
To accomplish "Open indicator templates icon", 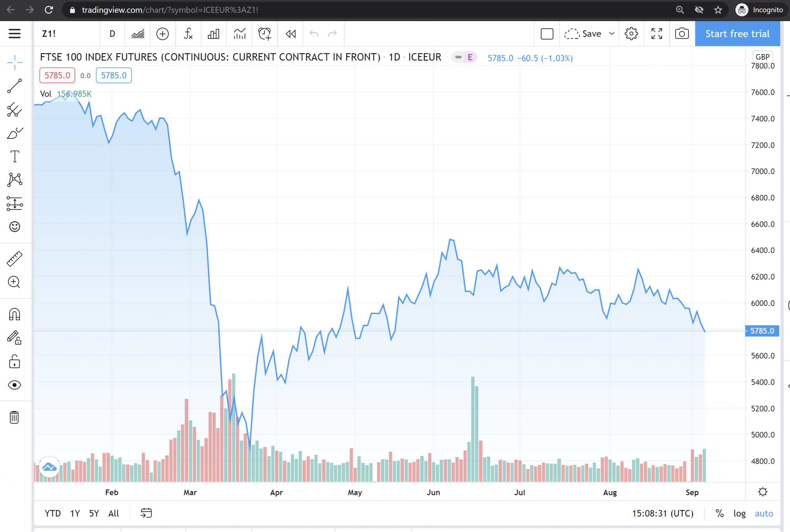I will (x=240, y=34).
